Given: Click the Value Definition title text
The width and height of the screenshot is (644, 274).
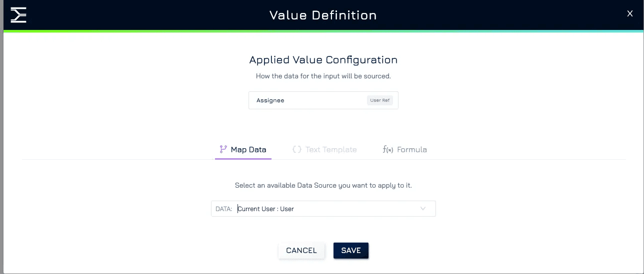Looking at the screenshot, I should 323,15.
